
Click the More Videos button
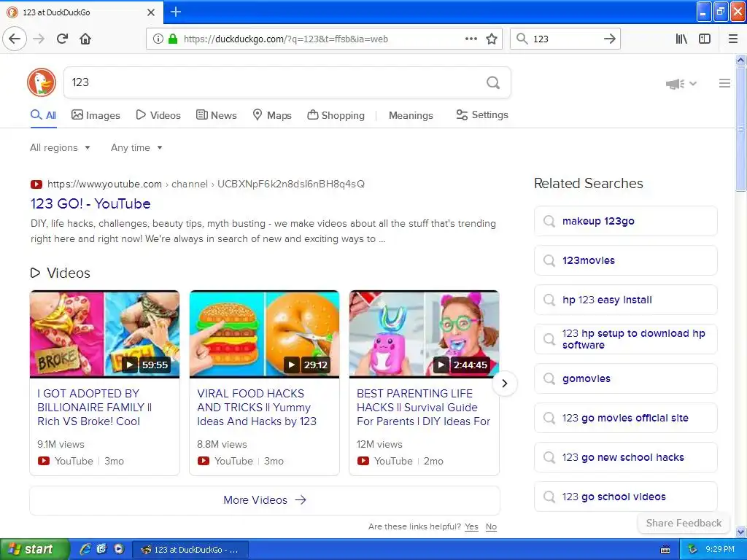265,500
